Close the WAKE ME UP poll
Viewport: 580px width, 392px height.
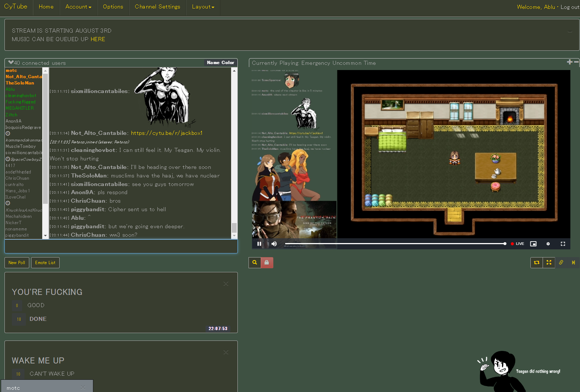226,352
